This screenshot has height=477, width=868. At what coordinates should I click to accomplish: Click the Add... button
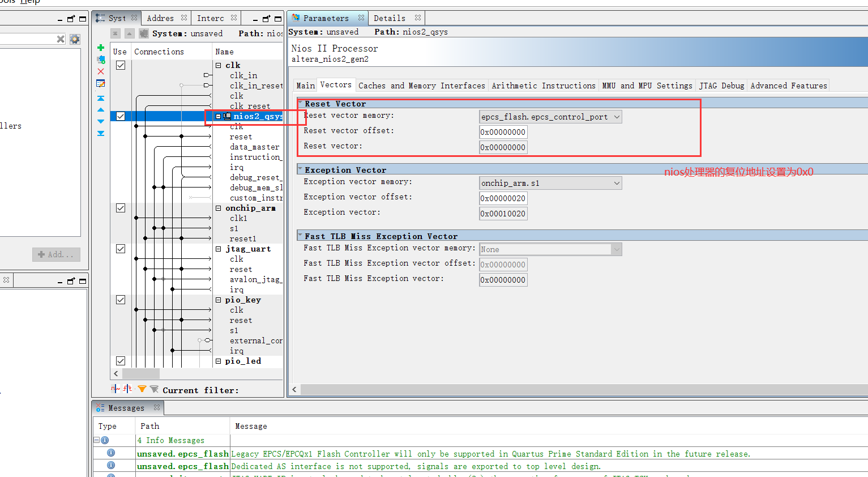pyautogui.click(x=56, y=254)
